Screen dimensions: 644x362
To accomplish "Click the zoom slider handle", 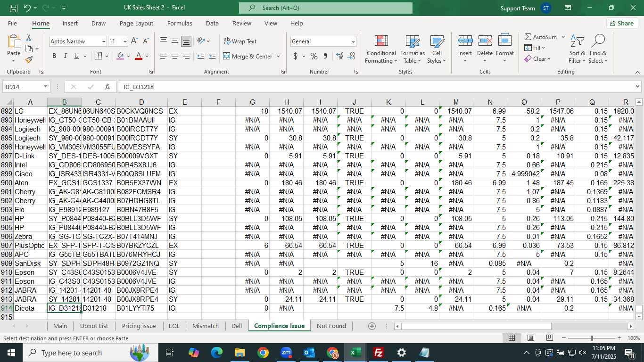I will coord(592,338).
